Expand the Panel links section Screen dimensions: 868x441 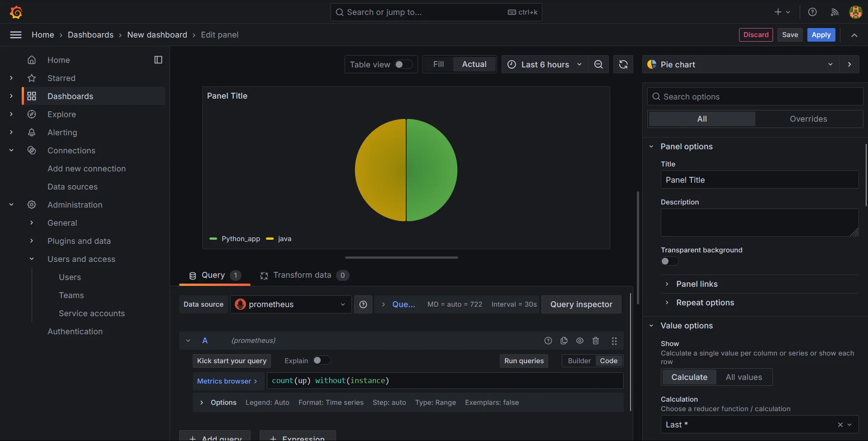point(697,284)
